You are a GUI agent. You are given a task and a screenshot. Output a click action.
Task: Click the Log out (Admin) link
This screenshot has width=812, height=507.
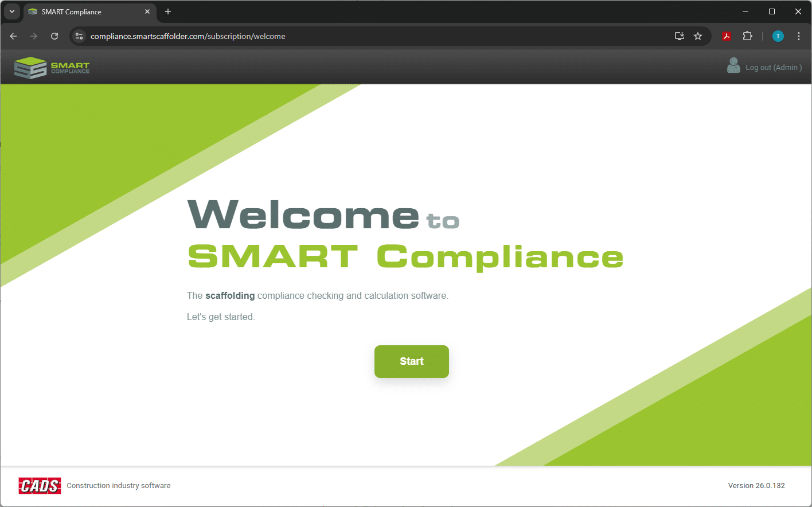click(773, 68)
